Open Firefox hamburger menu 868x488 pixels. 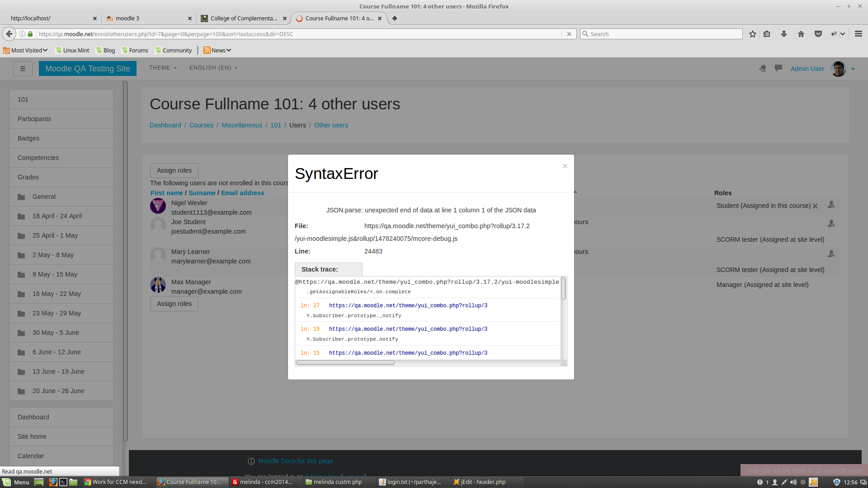859,34
